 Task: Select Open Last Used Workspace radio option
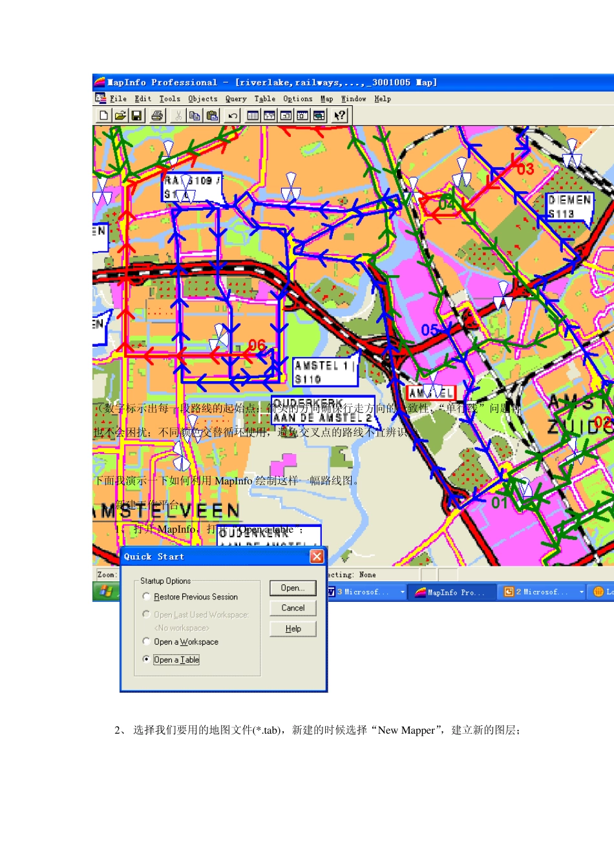tap(146, 614)
